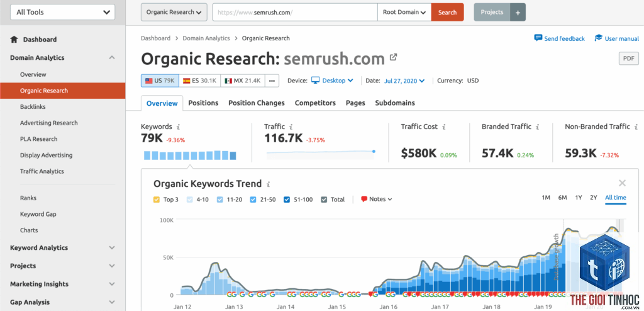Open the All Tools dropdown
644x311 pixels.
click(62, 13)
